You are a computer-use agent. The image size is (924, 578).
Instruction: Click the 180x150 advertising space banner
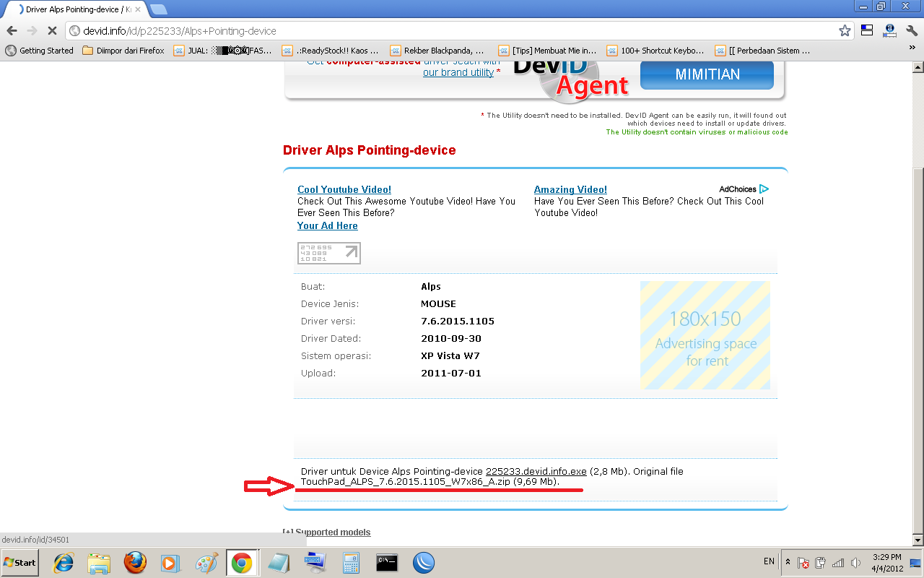(x=705, y=335)
